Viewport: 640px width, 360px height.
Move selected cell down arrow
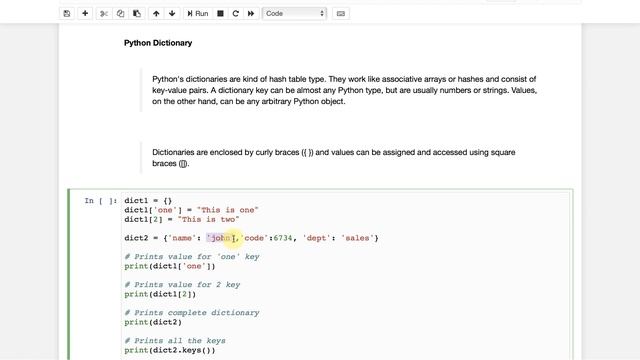pyautogui.click(x=172, y=13)
